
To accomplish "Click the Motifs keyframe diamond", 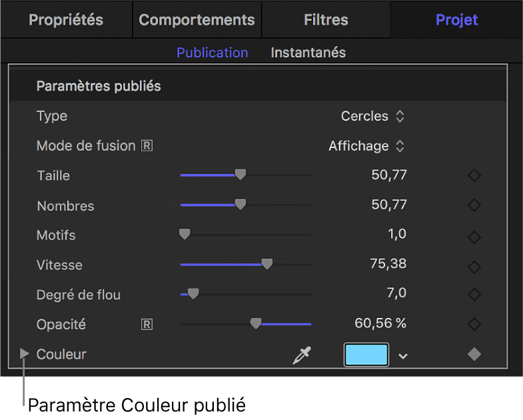I will coord(474,236).
